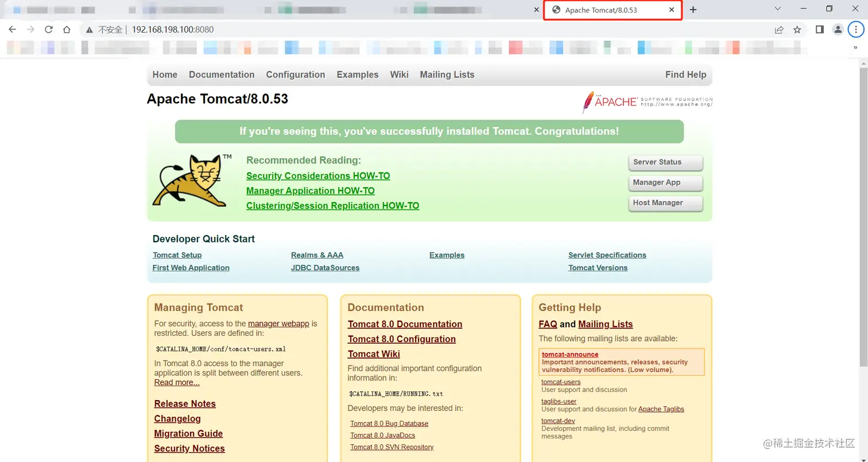Open Security Notices link
The image size is (868, 462).
[x=189, y=448]
